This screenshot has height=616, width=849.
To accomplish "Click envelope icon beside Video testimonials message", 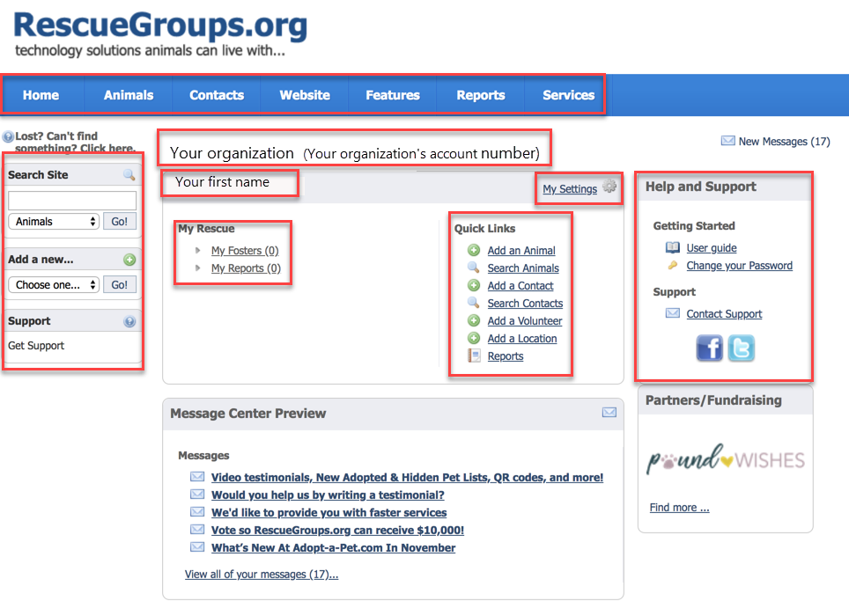I will pos(197,476).
